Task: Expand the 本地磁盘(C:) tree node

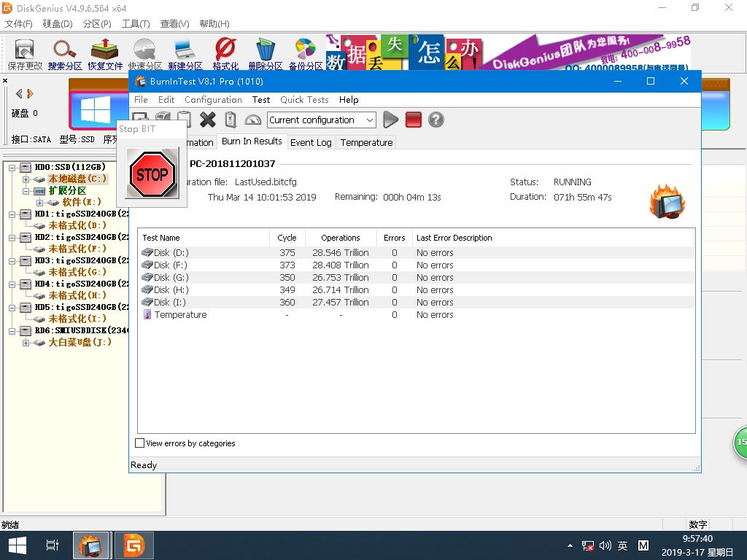Action: 26,179
